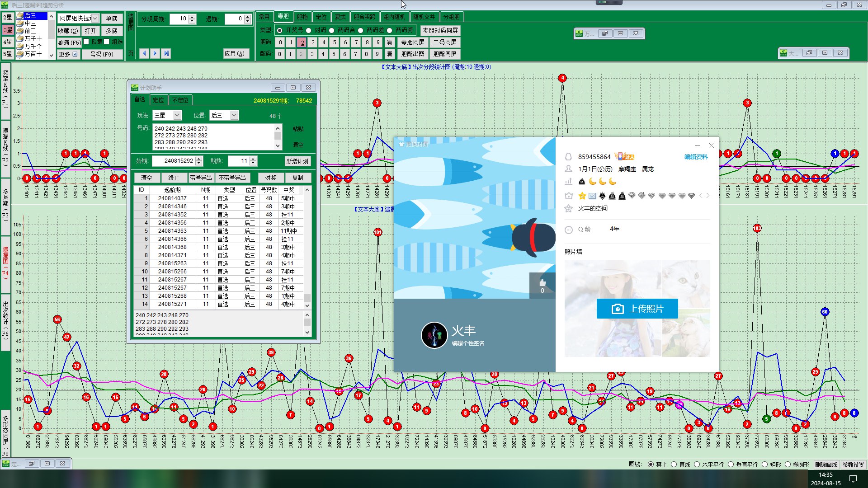Click the thumbs-up like icon on cover
Image resolution: width=868 pixels, height=488 pixels.
[x=542, y=283]
